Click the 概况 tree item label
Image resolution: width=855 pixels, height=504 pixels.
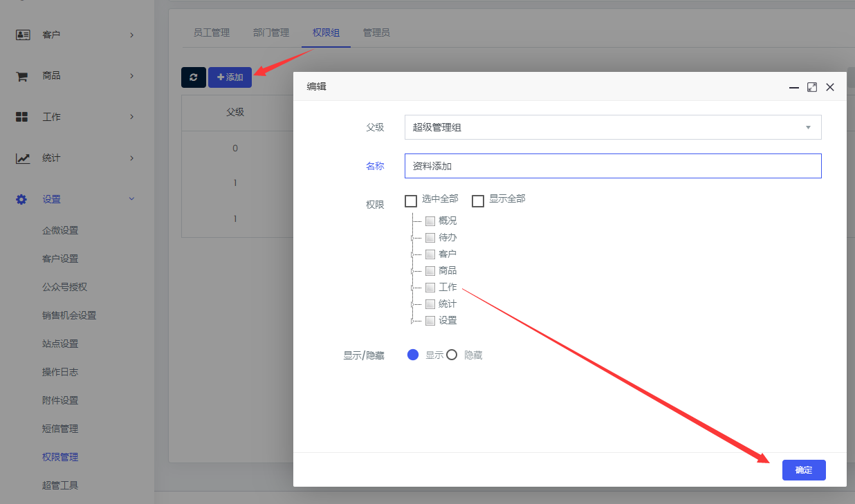coord(448,221)
